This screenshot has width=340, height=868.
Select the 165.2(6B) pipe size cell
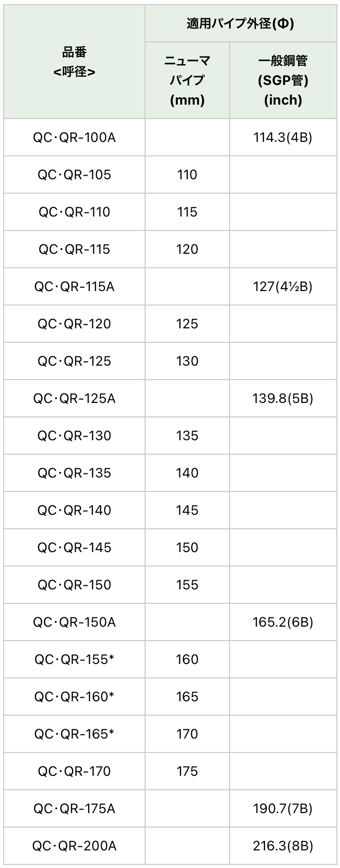click(x=282, y=623)
